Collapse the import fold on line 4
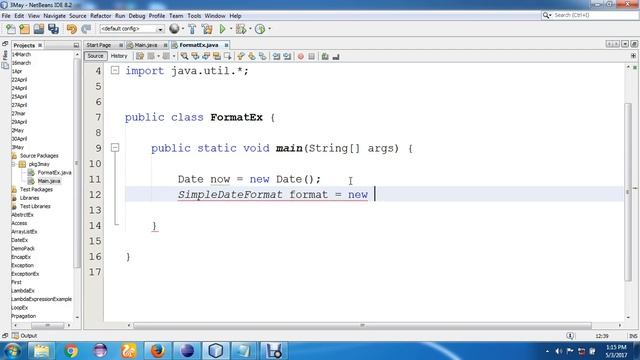 (x=115, y=71)
